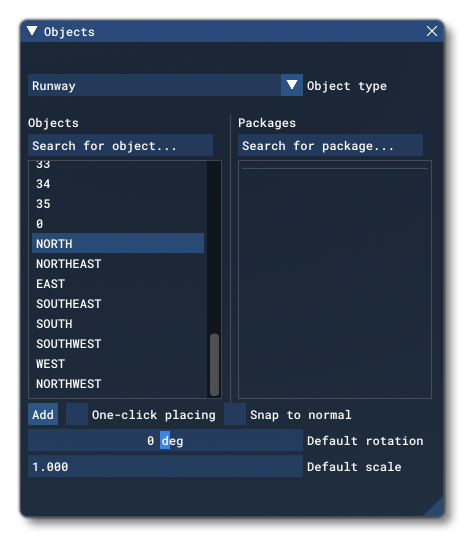Select the WEST entry
Viewport: 464px width, 537px height.
tap(118, 363)
